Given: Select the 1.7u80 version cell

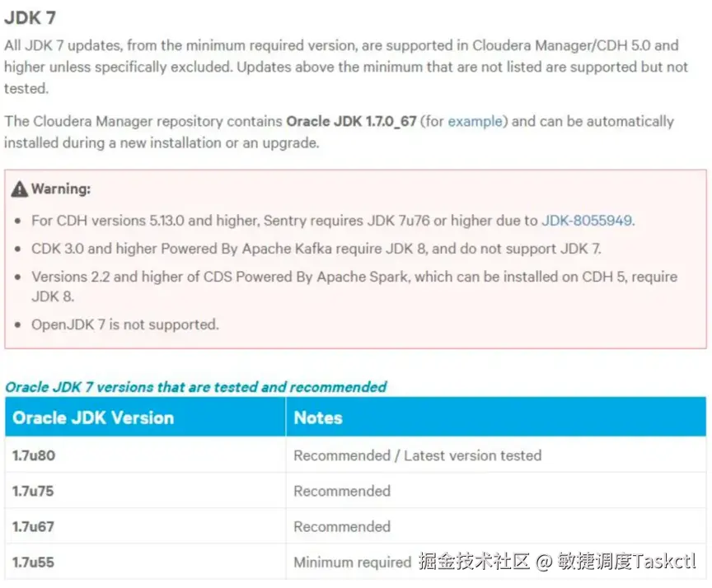Looking at the screenshot, I should [x=34, y=455].
